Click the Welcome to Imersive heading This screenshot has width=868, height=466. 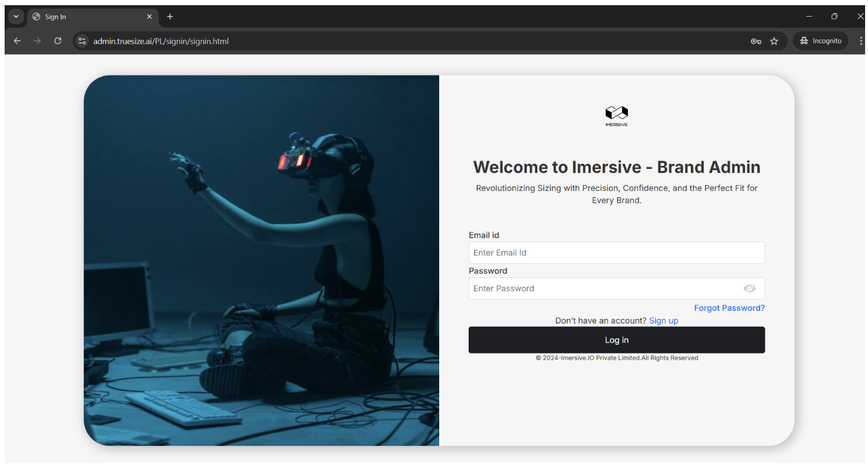pyautogui.click(x=616, y=167)
